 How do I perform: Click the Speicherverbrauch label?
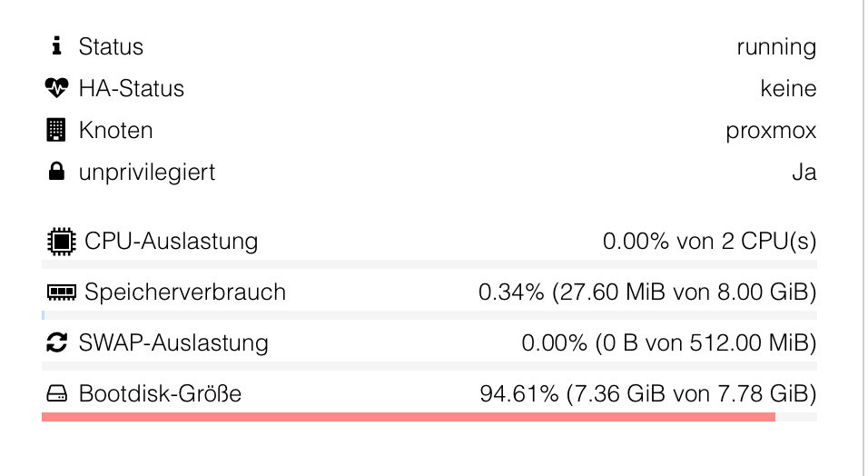[185, 292]
